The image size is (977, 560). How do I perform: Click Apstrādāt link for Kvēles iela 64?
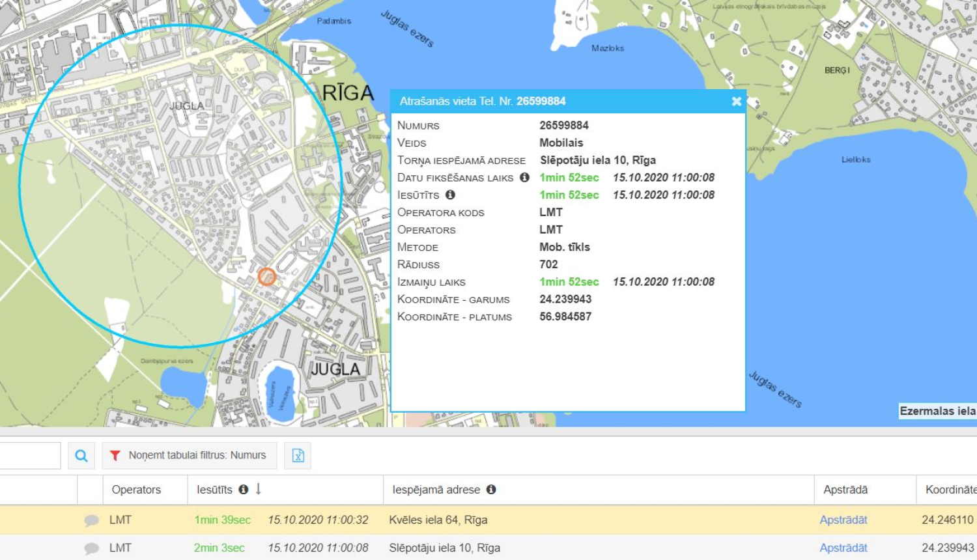pyautogui.click(x=843, y=520)
